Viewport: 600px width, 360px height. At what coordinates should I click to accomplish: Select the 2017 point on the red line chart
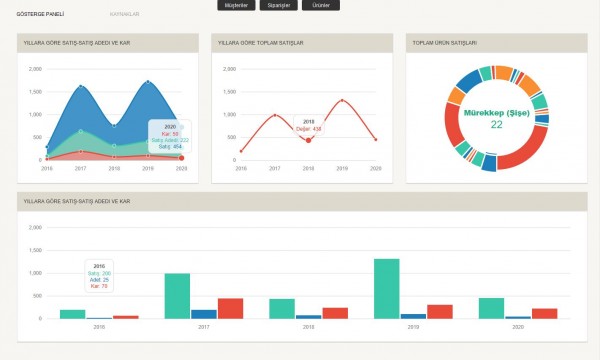click(x=275, y=115)
